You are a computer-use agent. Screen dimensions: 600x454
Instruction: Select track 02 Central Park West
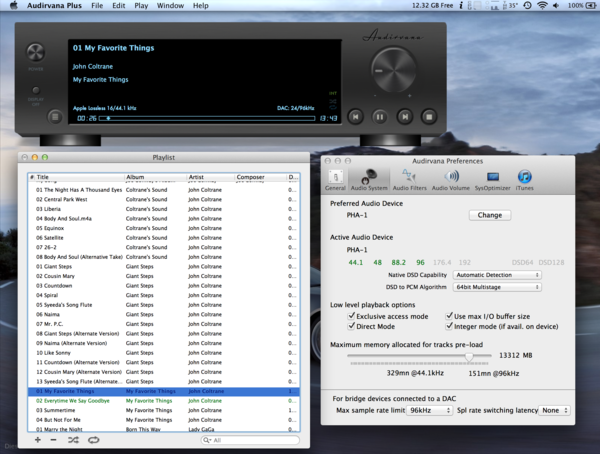pyautogui.click(x=164, y=199)
